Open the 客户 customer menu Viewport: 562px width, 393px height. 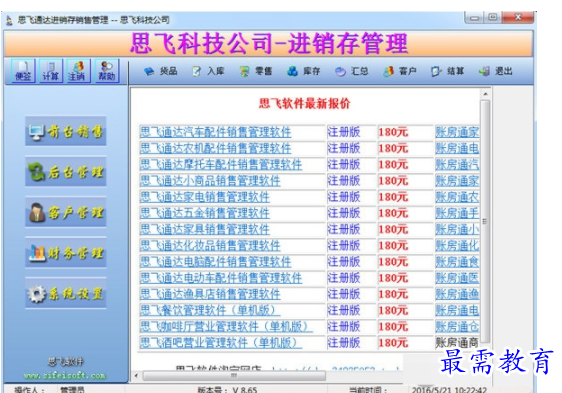(400, 71)
